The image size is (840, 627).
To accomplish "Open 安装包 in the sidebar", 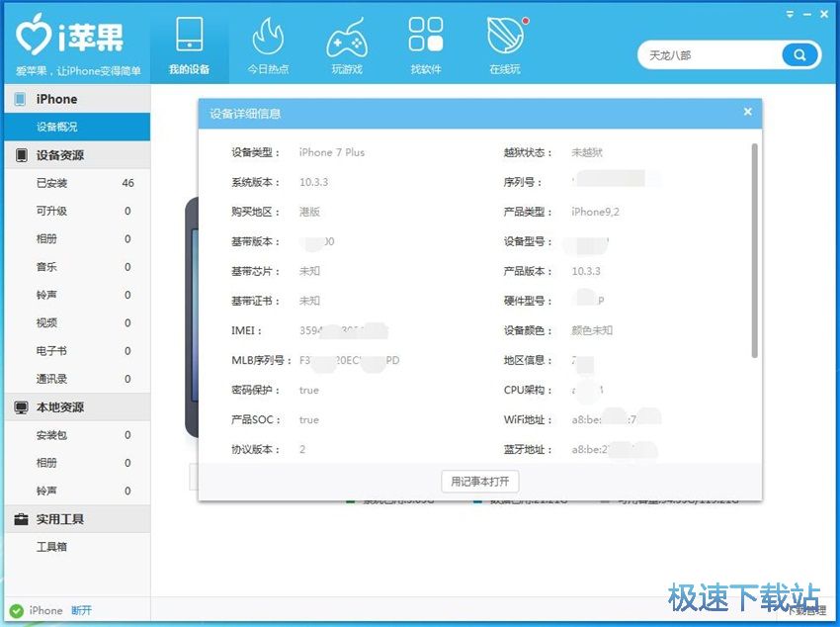I will pyautogui.click(x=77, y=435).
